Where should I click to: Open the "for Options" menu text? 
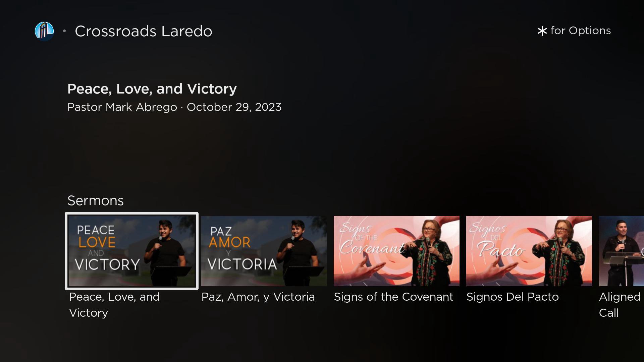581,31
